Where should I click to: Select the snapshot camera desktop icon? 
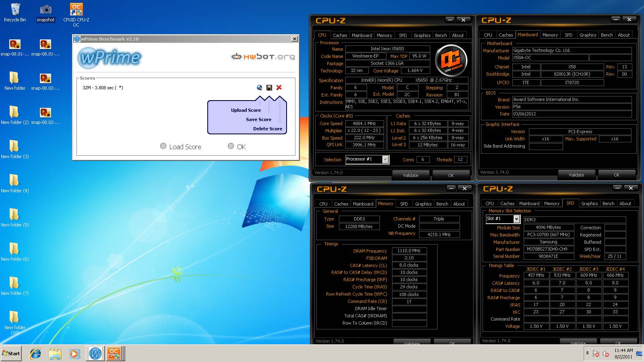[x=45, y=12]
